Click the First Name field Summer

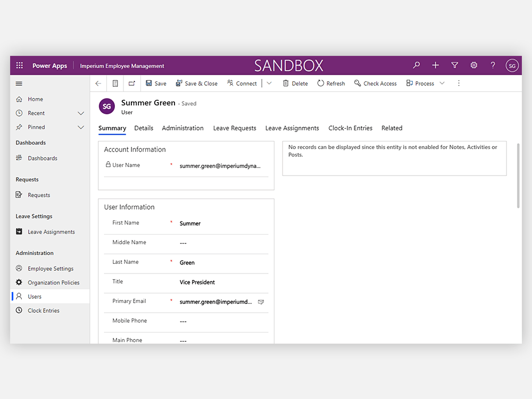[x=223, y=223]
